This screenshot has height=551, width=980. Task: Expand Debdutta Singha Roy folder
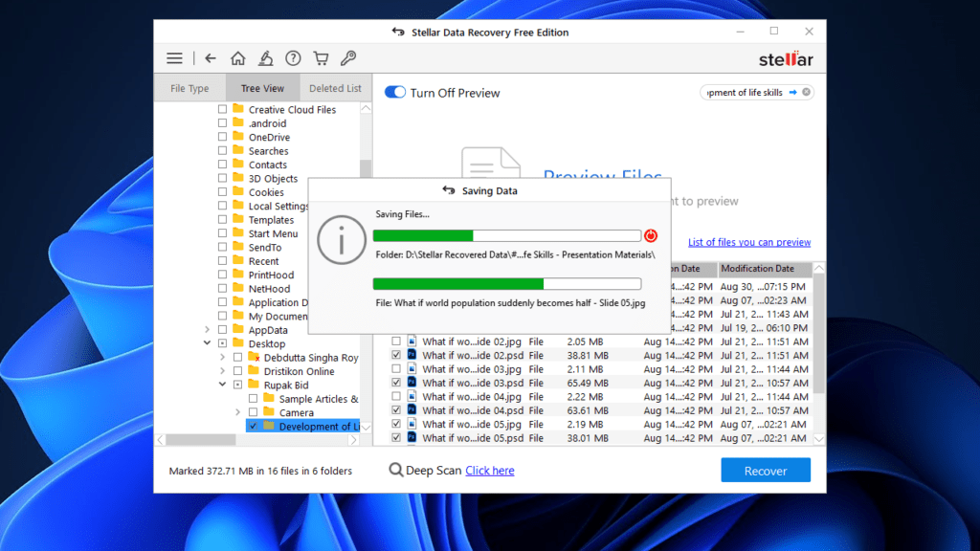[x=222, y=358]
